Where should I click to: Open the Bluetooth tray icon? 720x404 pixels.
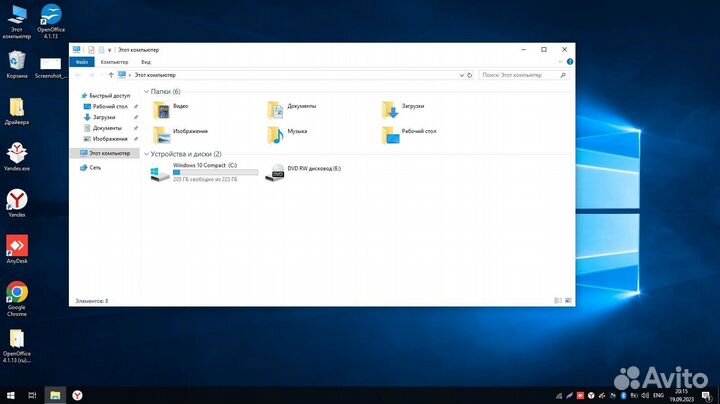[x=624, y=395]
